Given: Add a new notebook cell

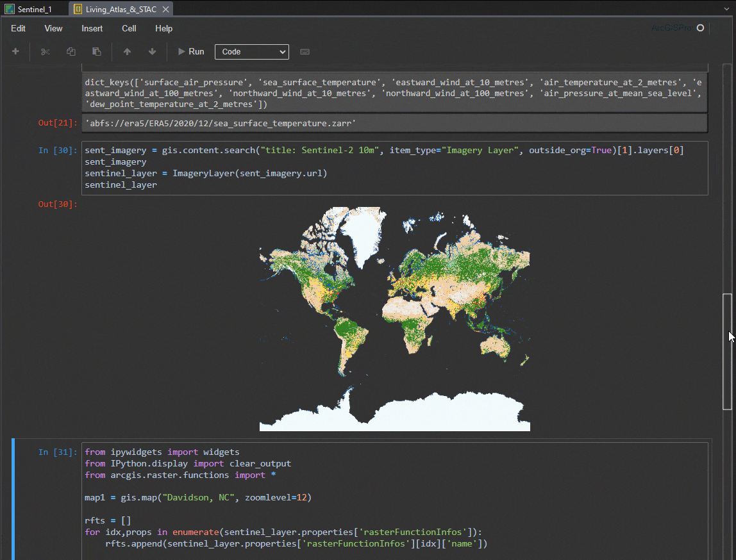Looking at the screenshot, I should click(15, 51).
